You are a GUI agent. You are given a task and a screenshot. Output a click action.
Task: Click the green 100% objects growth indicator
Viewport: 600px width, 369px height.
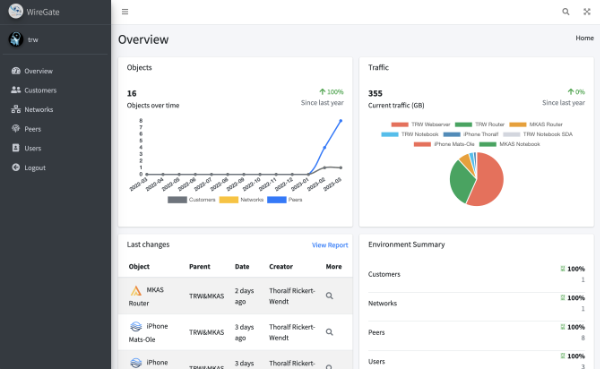pos(331,92)
